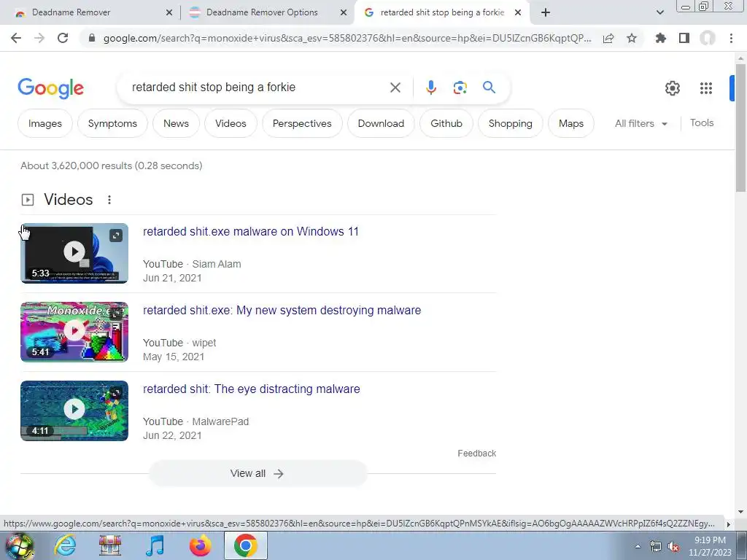The height and width of the screenshot is (560, 747).
Task: Filter results by Github
Action: [446, 123]
